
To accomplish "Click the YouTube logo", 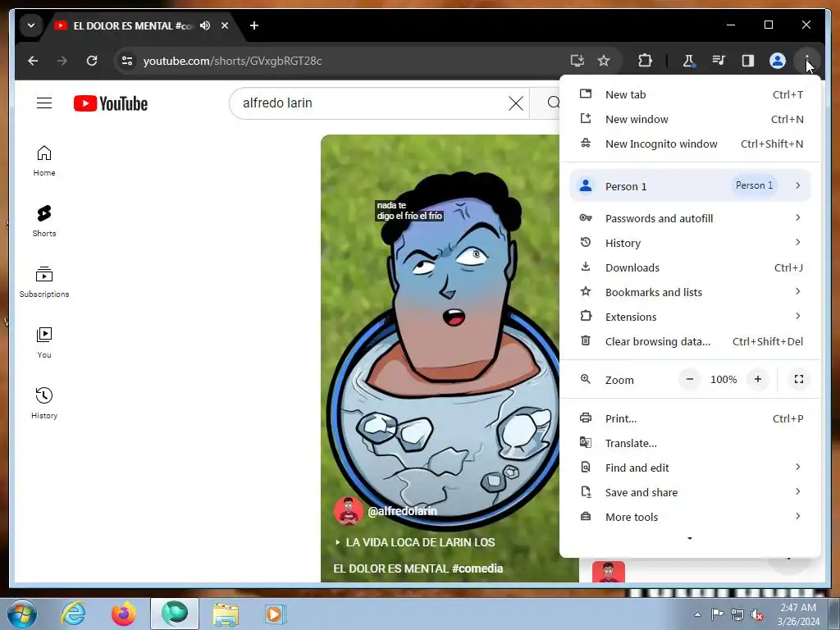I will click(x=111, y=103).
